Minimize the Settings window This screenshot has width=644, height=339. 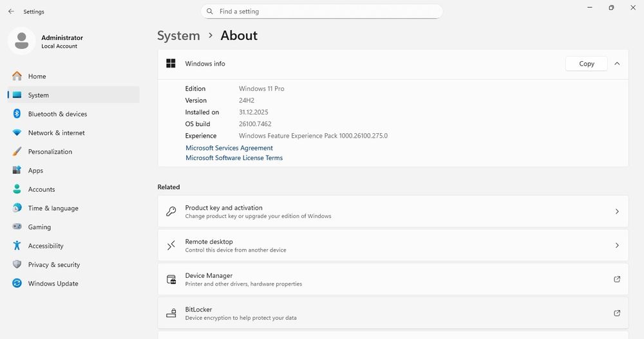click(x=590, y=7)
